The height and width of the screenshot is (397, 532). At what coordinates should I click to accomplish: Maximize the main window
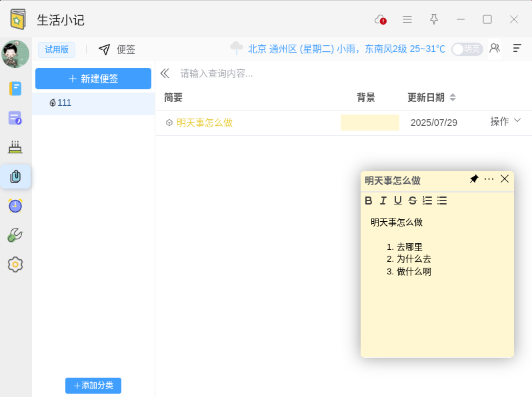click(487, 19)
